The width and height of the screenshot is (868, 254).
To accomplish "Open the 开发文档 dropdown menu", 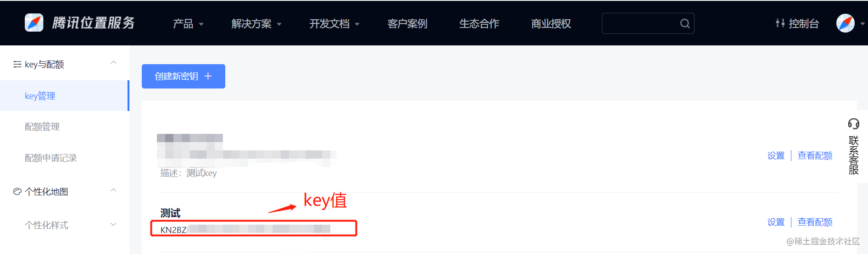I will pyautogui.click(x=334, y=23).
